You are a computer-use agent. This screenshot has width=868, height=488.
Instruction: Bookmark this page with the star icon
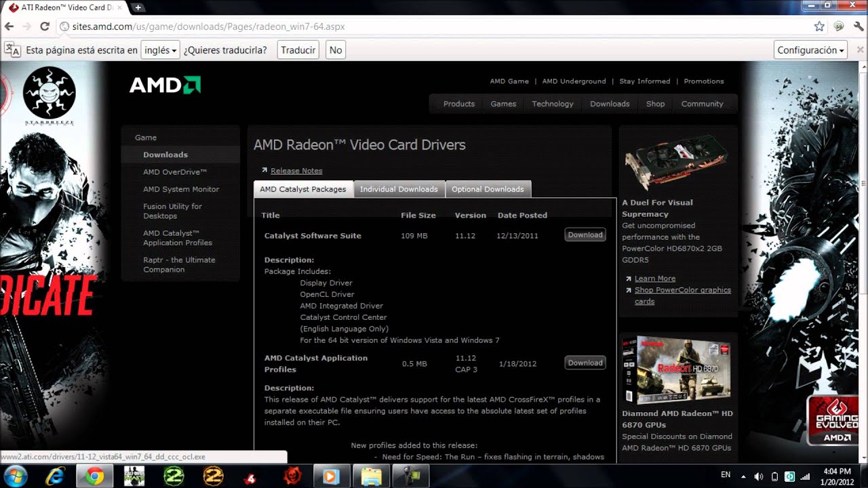tap(819, 26)
